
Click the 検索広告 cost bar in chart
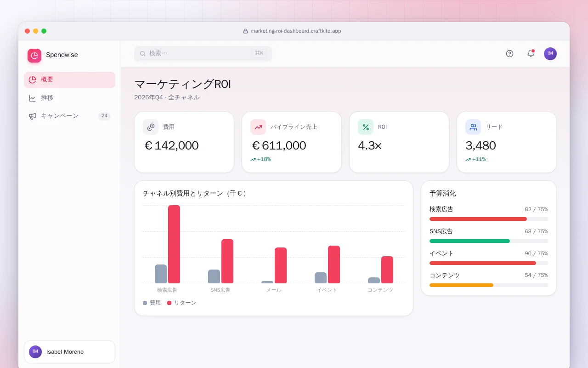click(x=161, y=274)
